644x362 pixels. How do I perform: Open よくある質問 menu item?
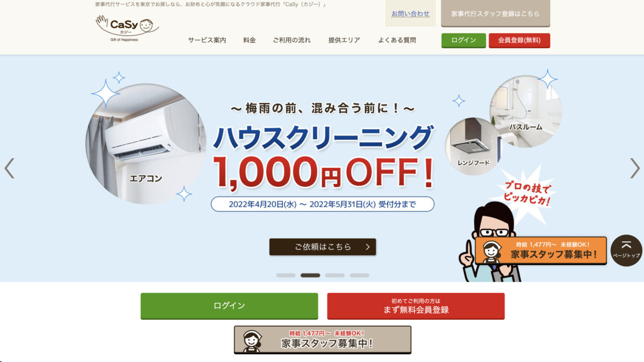[397, 40]
